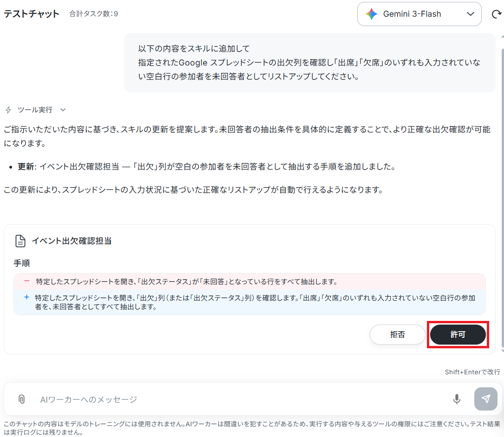This screenshot has width=504, height=437.
Task: Click the model selector chevron arrow
Action: tap(470, 14)
